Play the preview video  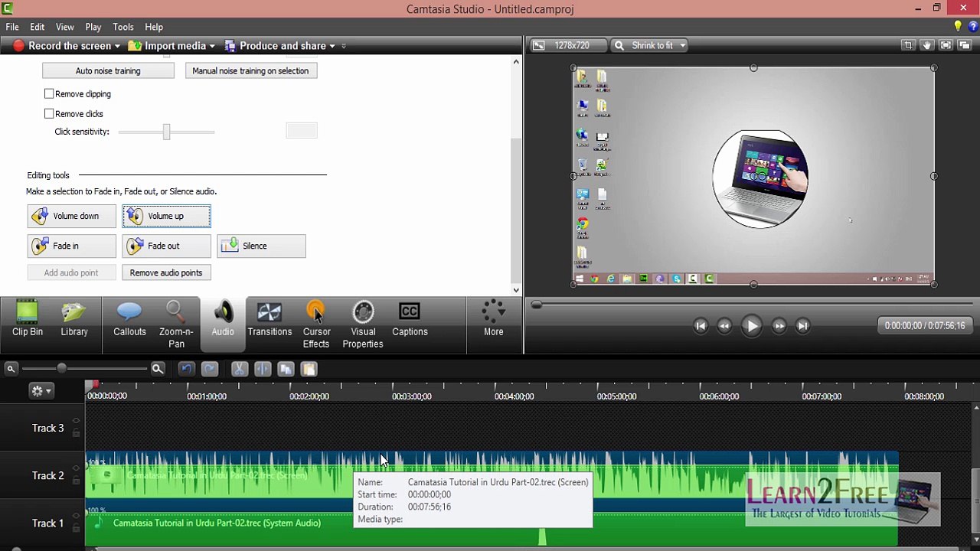[x=752, y=326]
